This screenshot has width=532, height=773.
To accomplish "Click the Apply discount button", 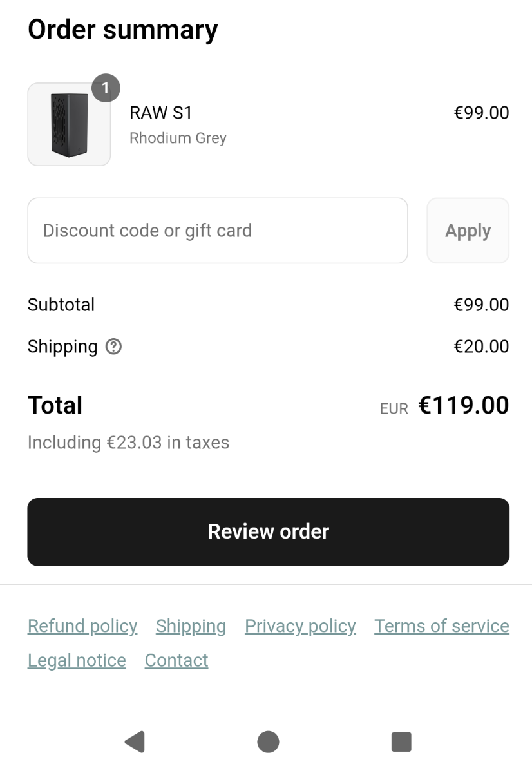I will [x=468, y=231].
